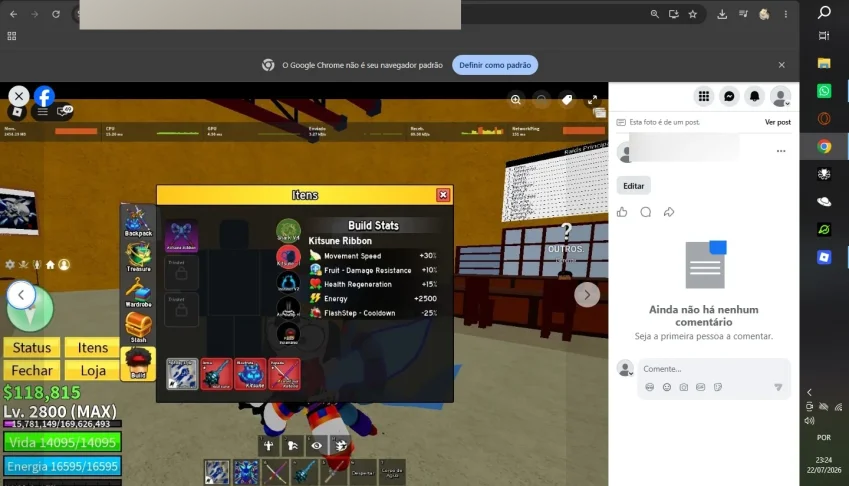Go back in Chrome
This screenshot has width=849, height=486.
[x=14, y=14]
